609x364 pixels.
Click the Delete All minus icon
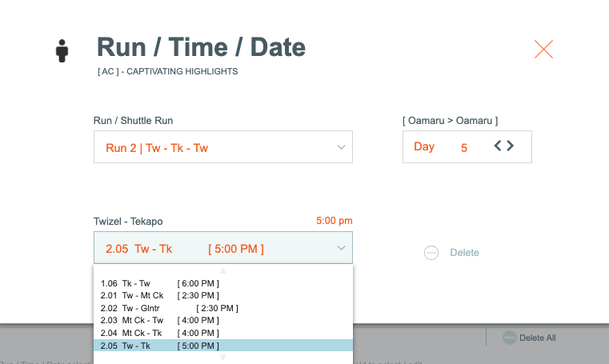(509, 338)
